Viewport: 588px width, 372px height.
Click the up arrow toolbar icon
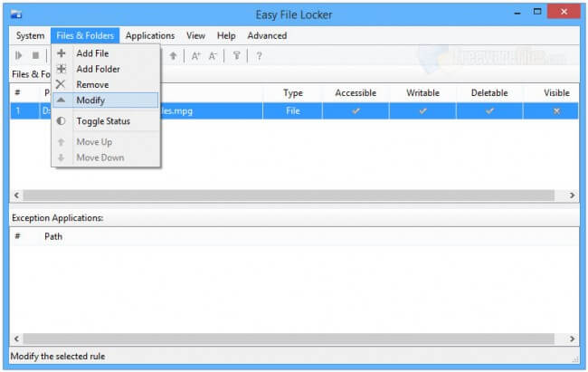174,56
